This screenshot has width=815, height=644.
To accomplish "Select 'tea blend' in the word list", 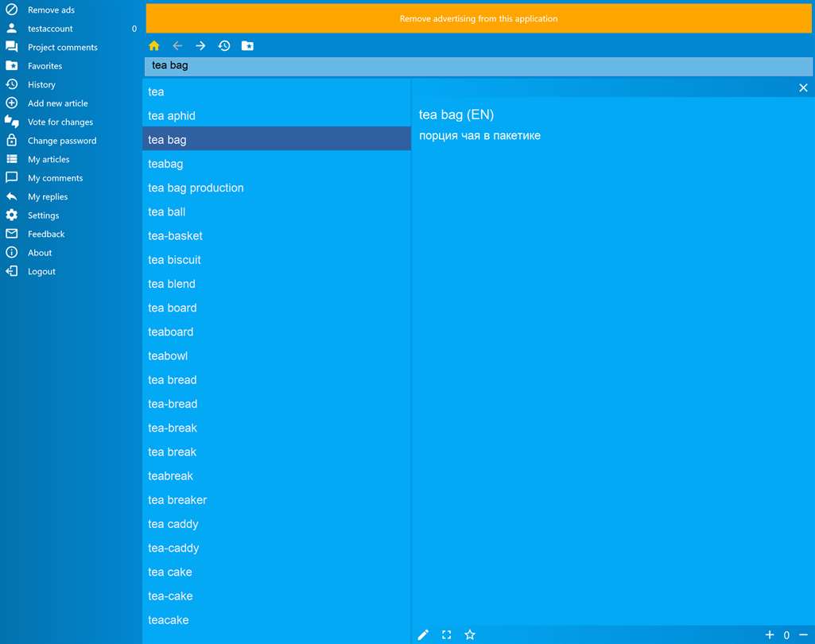I will tap(277, 284).
